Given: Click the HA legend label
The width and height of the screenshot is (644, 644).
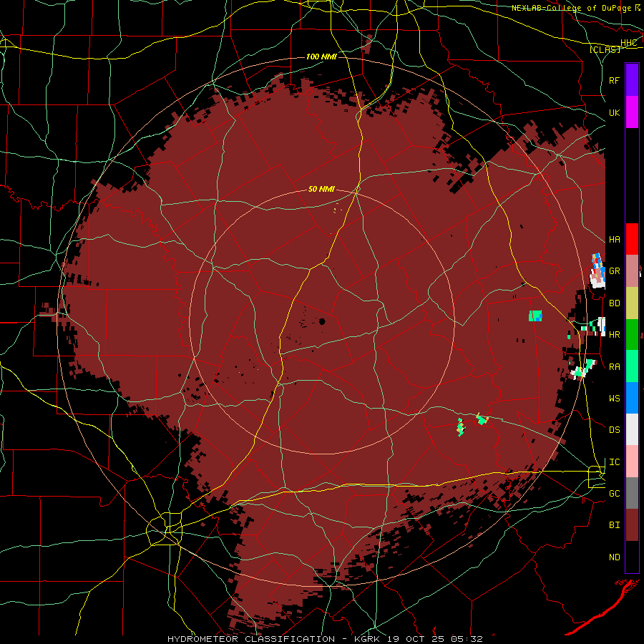Looking at the screenshot, I should pos(614,239).
